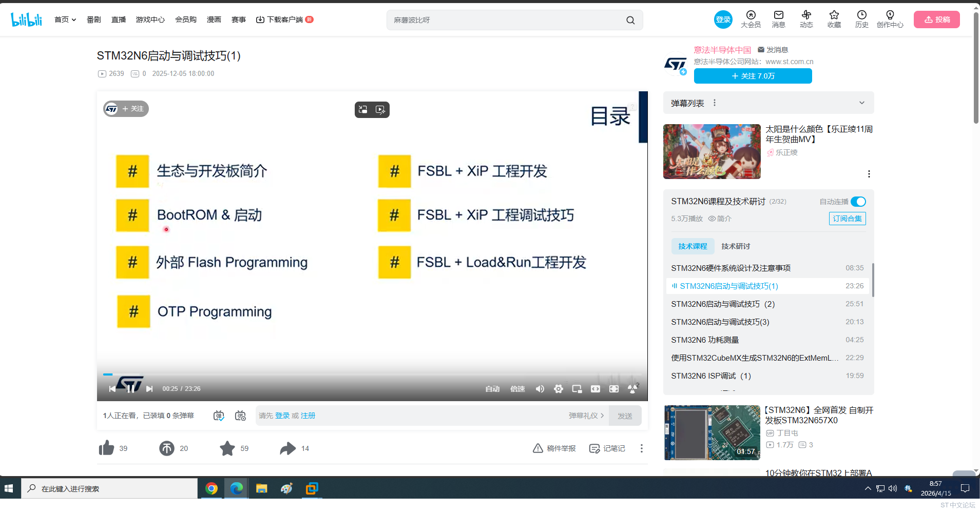Screen dimensions: 980x513
Task: Mute the video volume icon
Action: point(539,389)
